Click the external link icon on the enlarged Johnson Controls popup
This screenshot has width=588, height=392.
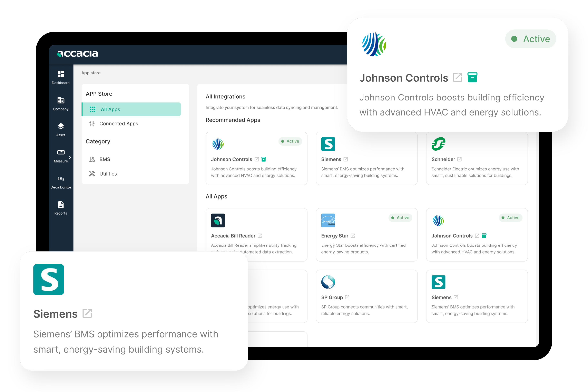(458, 78)
